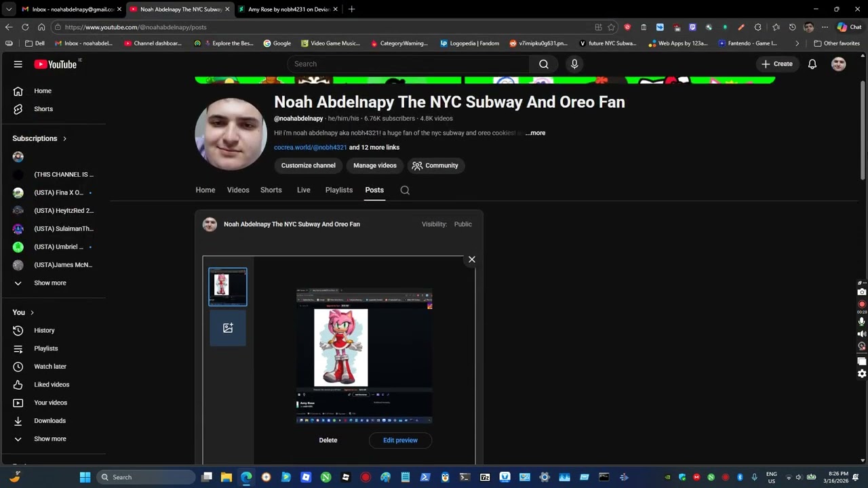Open the Other favorites folder
The image size is (868, 488).
837,43
